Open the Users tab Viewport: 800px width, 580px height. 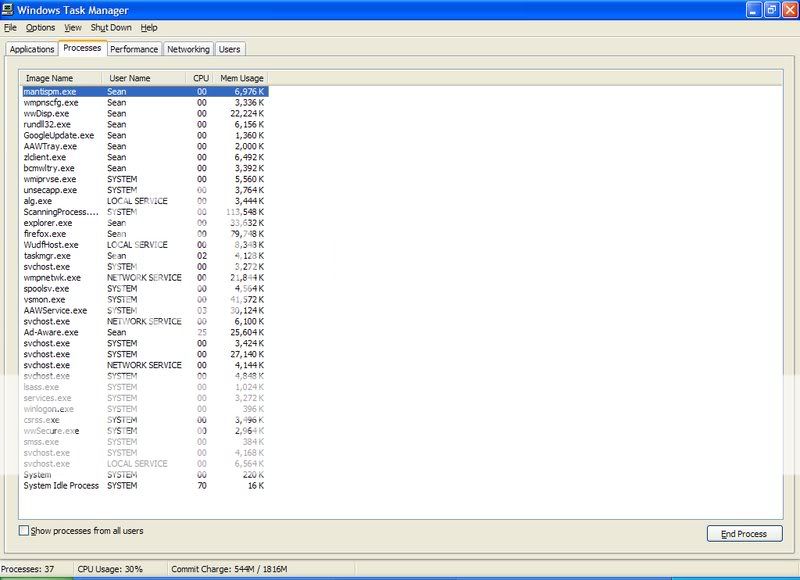coord(229,49)
